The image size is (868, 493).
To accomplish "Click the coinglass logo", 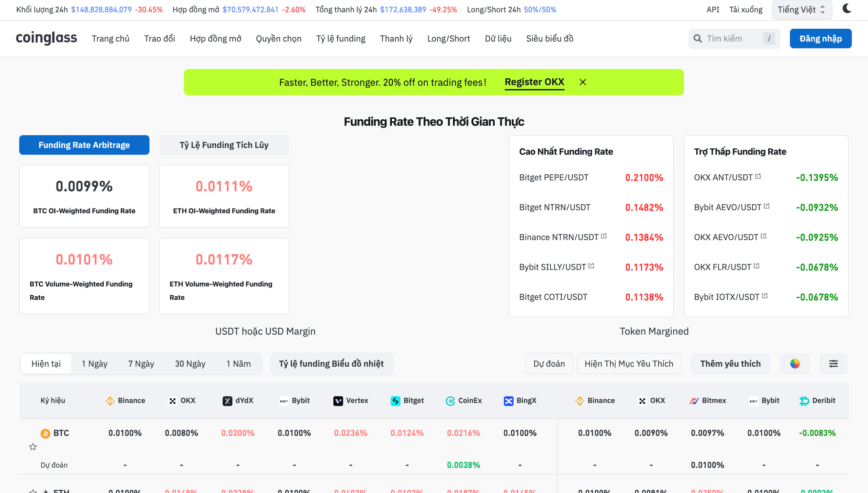I will click(x=46, y=38).
